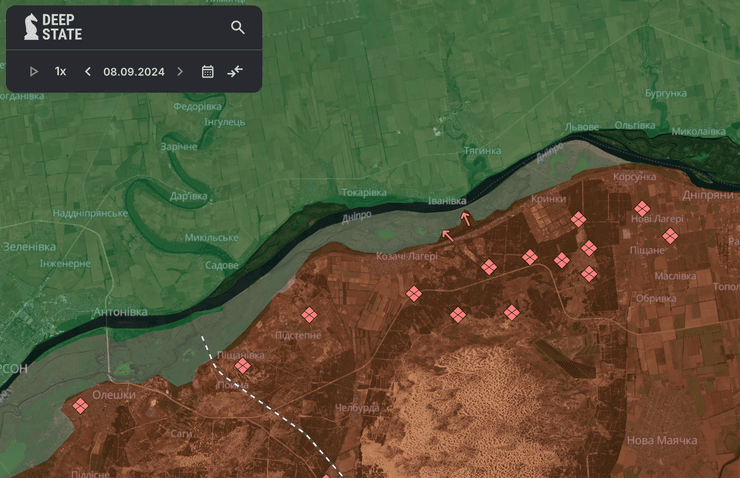This screenshot has width=740, height=478.
Task: Click the DeepState knight logo
Action: (x=31, y=27)
